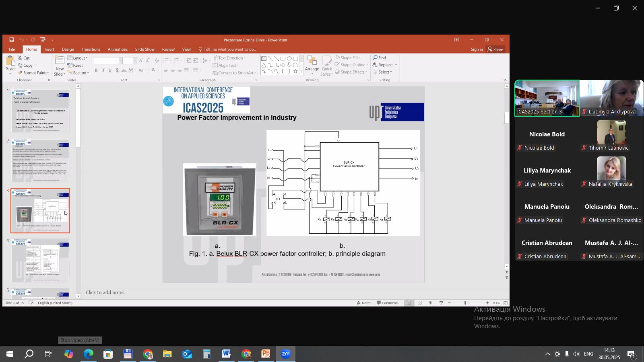Viewport: 644px width, 362px height.
Task: Click Format Painter
Action: click(33, 73)
